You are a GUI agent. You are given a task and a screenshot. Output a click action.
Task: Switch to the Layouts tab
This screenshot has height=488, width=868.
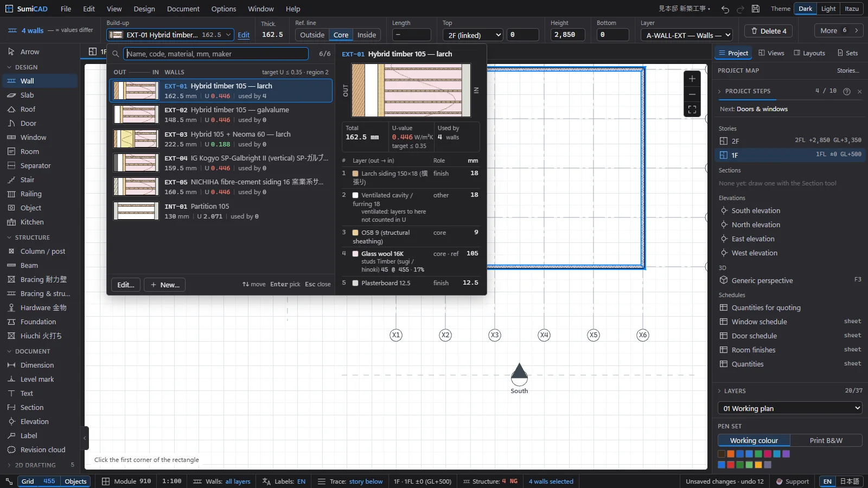(x=809, y=53)
